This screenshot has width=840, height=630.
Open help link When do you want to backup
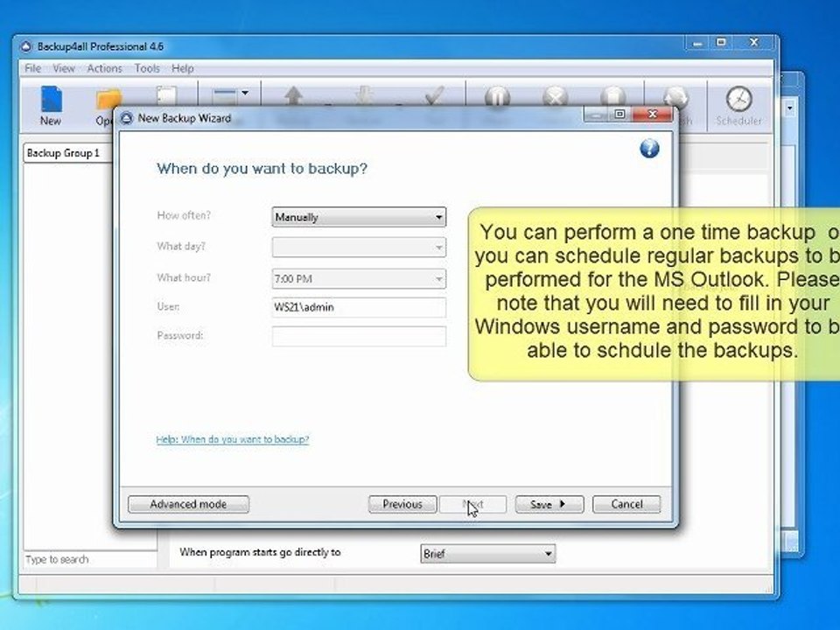(x=233, y=439)
